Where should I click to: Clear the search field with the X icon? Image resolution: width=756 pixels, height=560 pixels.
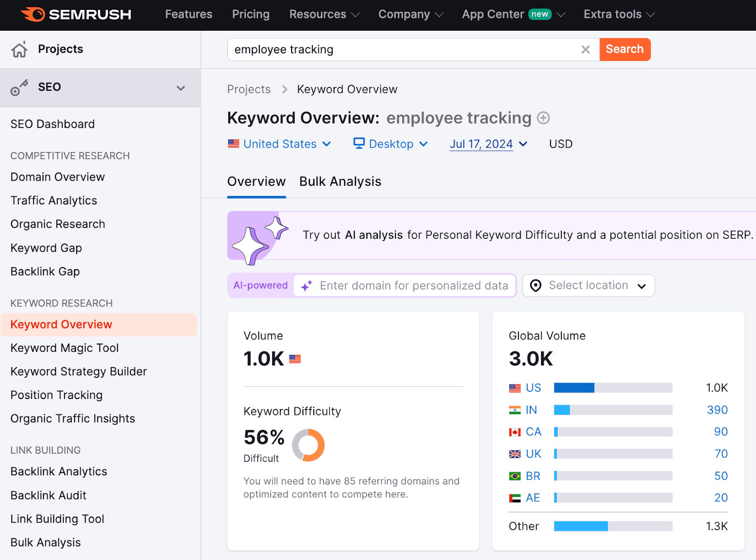585,50
